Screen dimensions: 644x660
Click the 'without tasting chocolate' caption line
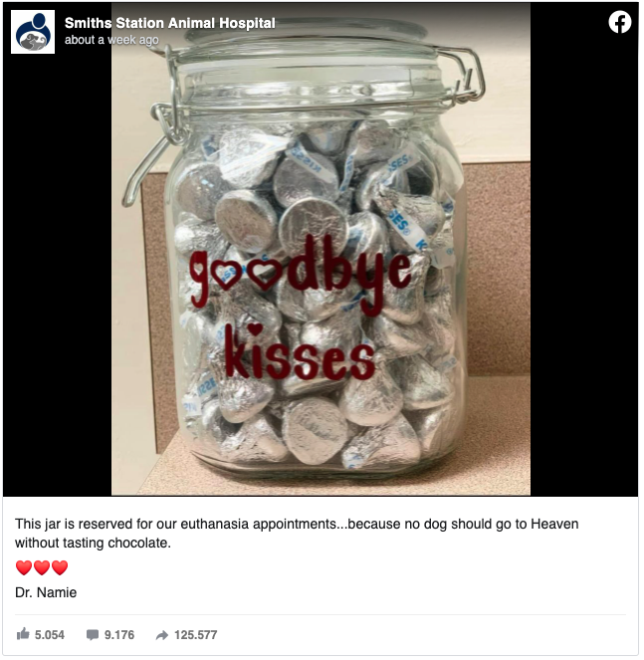click(x=93, y=543)
